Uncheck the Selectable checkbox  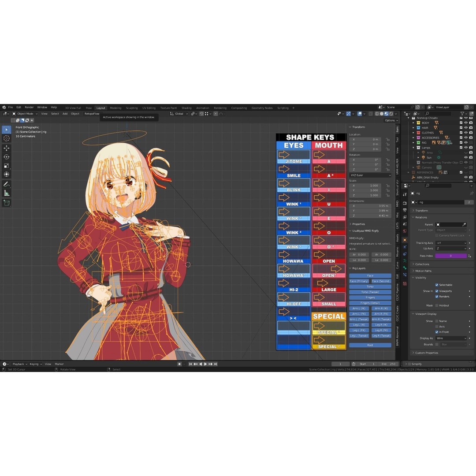tap(437, 285)
